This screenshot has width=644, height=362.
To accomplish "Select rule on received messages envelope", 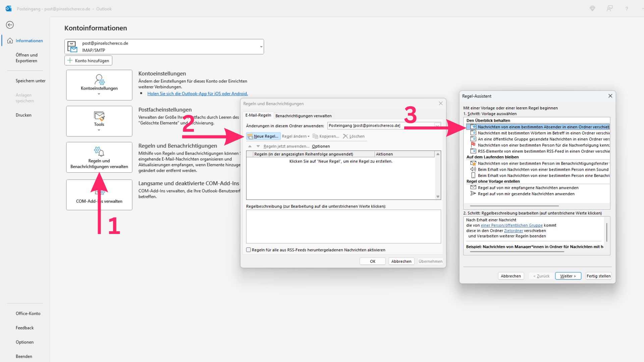I will (x=473, y=188).
